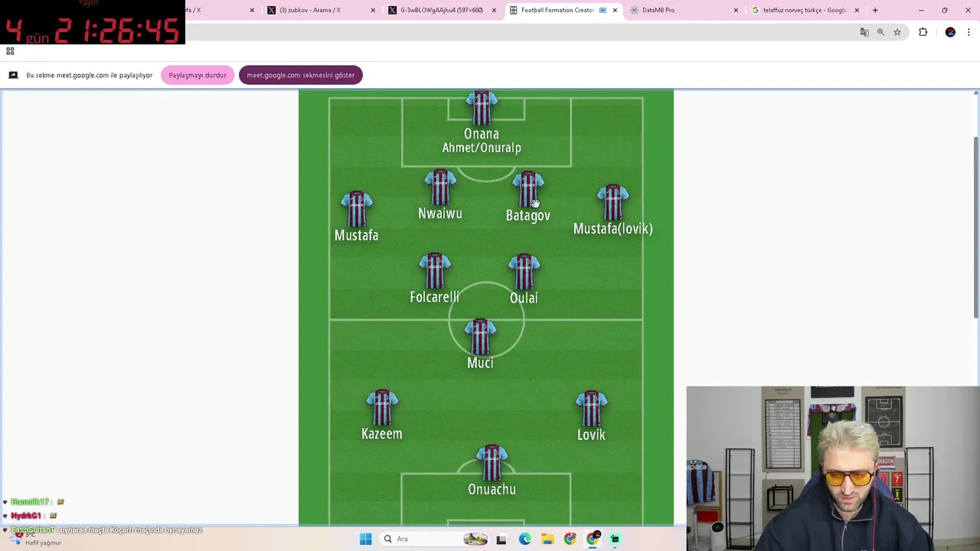Open File Explorer from the taskbar
980x551 pixels.
(x=547, y=539)
